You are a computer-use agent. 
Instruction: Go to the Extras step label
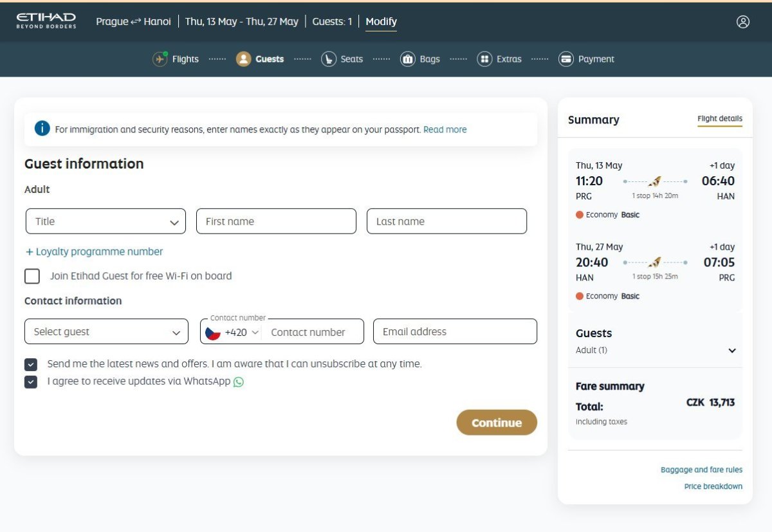pyautogui.click(x=509, y=59)
